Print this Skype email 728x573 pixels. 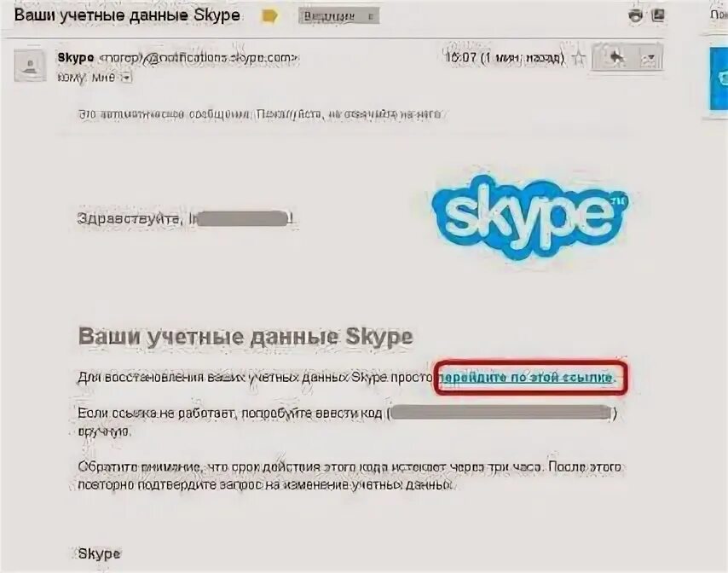click(x=635, y=15)
